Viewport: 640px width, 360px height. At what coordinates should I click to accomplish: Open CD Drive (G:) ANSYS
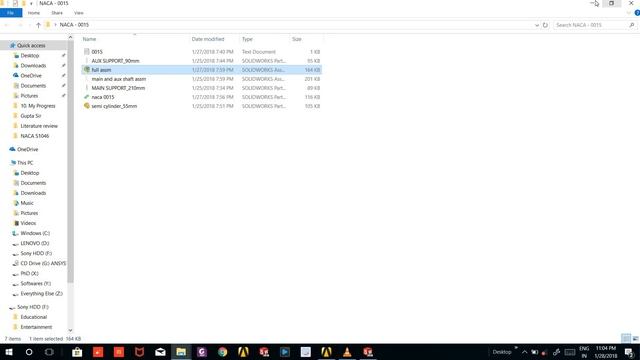pos(43,263)
